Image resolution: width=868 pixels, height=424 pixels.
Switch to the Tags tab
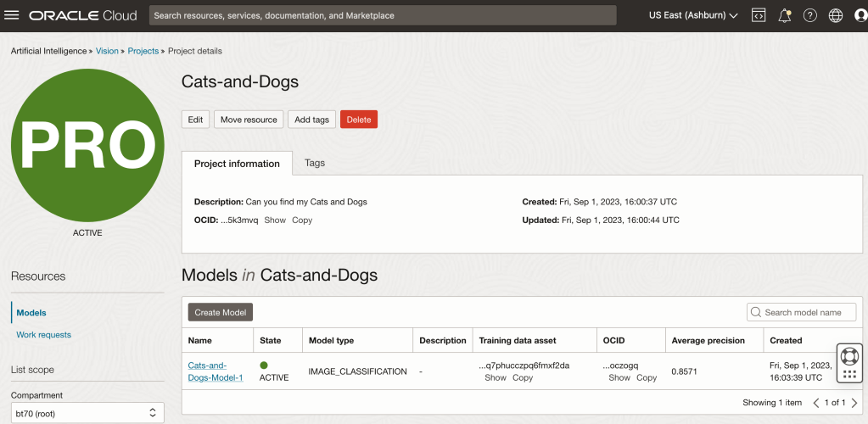(x=315, y=163)
